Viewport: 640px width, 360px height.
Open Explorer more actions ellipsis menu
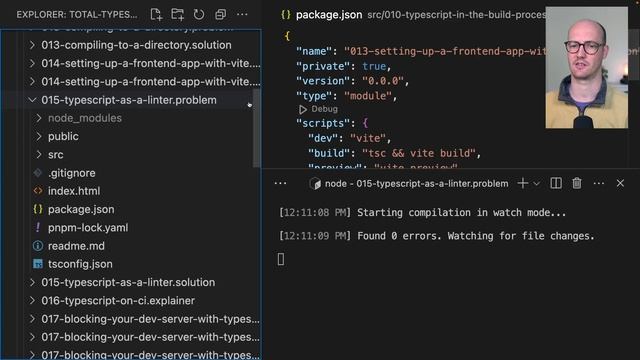[x=242, y=15]
